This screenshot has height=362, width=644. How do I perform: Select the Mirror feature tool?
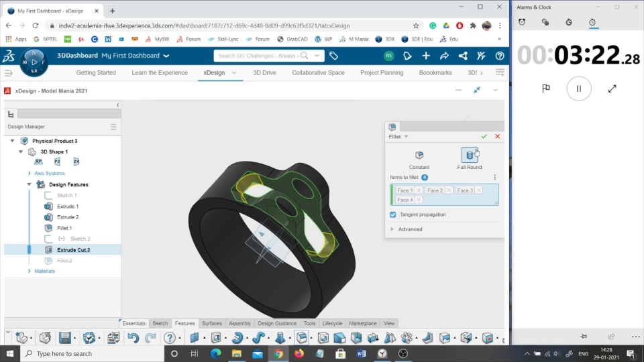point(389,338)
